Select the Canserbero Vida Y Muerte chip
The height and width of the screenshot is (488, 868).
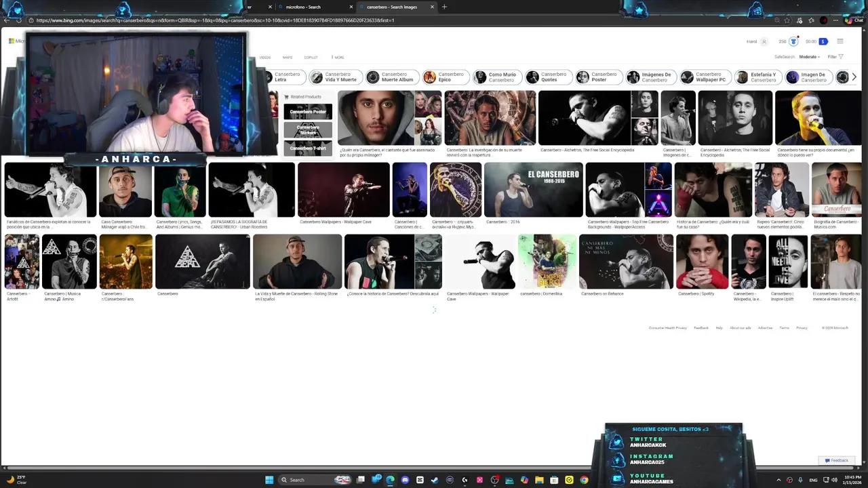(334, 77)
